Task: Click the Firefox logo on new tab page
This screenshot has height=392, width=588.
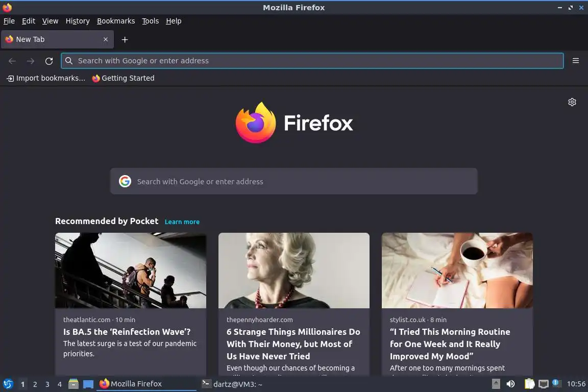Action: pos(294,122)
